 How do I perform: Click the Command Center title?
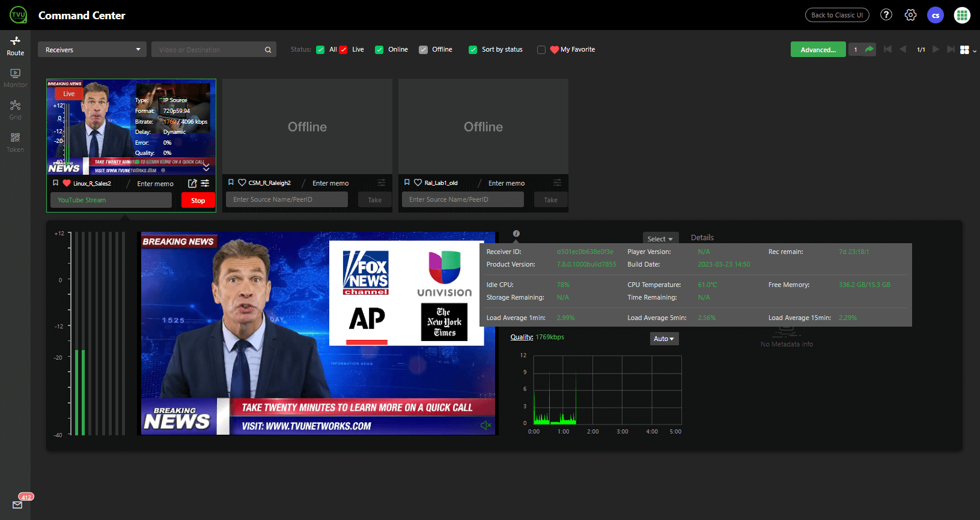click(x=82, y=15)
